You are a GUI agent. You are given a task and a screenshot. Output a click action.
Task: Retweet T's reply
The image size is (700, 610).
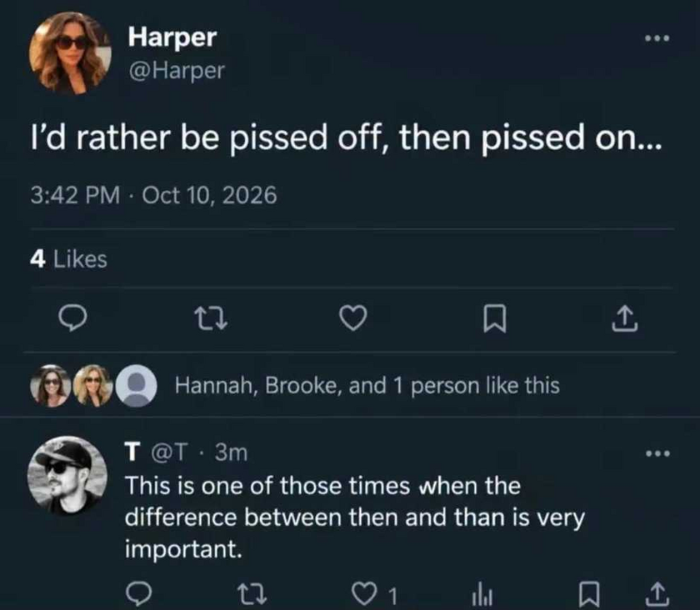[x=252, y=595]
